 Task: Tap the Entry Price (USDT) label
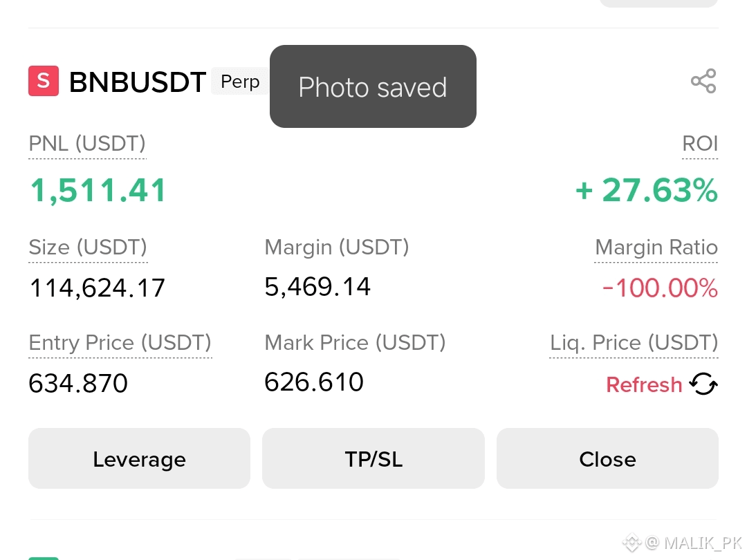pyautogui.click(x=120, y=342)
